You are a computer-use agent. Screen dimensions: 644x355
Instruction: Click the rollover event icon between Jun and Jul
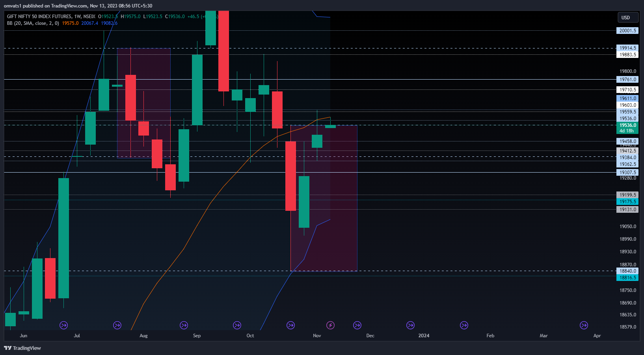pyautogui.click(x=63, y=325)
